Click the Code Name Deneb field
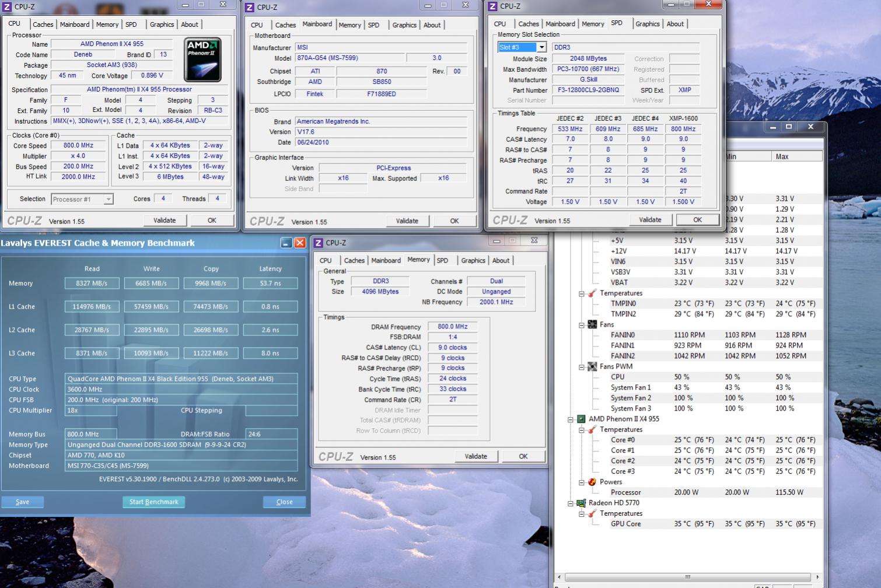The width and height of the screenshot is (881, 588). pyautogui.click(x=83, y=54)
